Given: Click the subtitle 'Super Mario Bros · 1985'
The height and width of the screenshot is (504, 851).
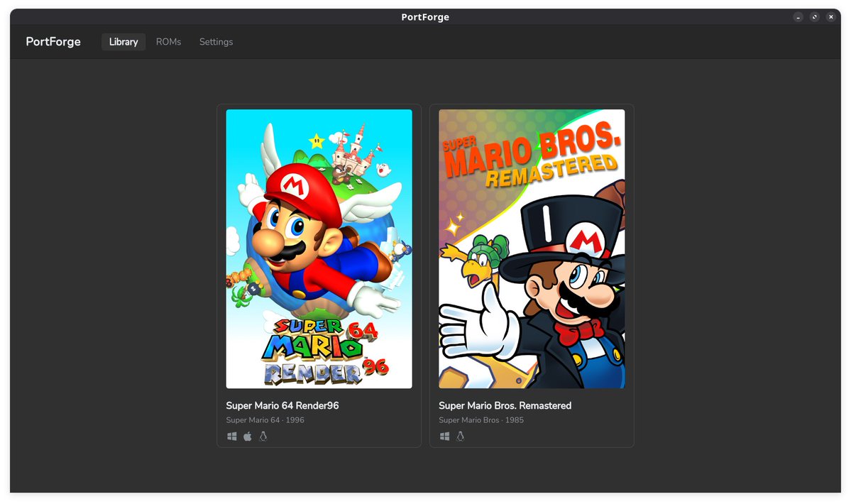Looking at the screenshot, I should [481, 420].
